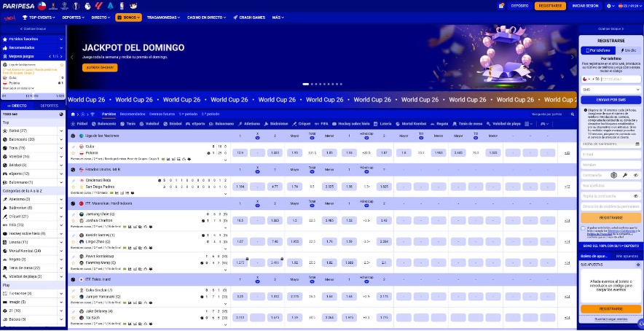Image resolution: width=644 pixels, height=331 pixels.
Task: Select Voleibol de playa in filter bar
Action: [503, 123]
